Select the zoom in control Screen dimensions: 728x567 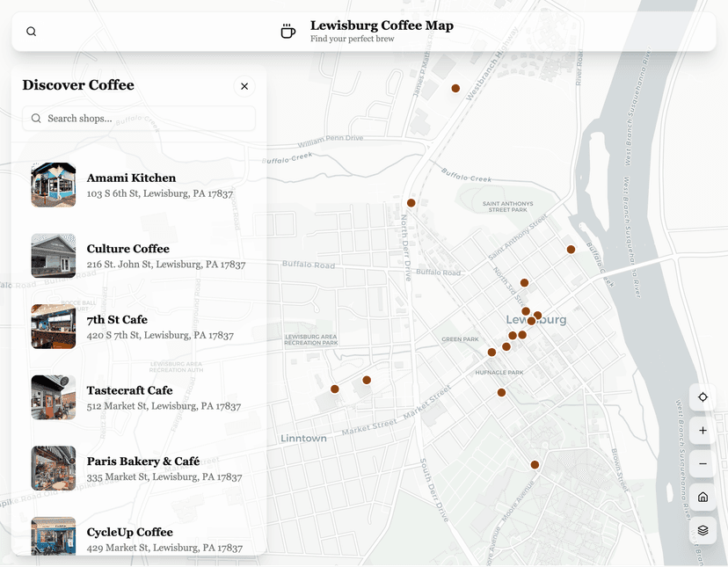pyautogui.click(x=703, y=430)
